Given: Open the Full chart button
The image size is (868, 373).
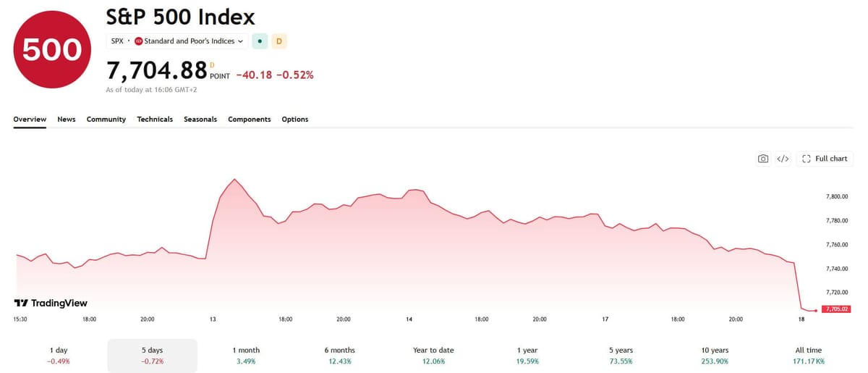Looking at the screenshot, I should pyautogui.click(x=825, y=159).
